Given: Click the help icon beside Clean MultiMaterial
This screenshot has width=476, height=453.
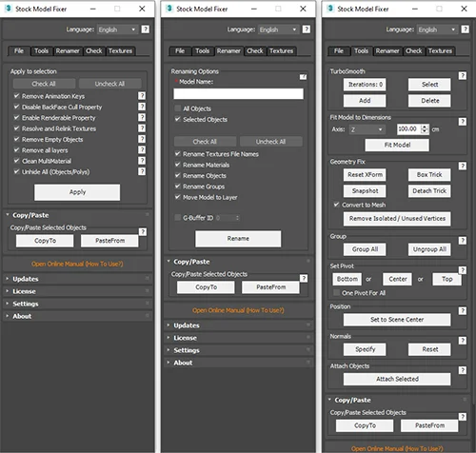Looking at the screenshot, I should [142, 161].
